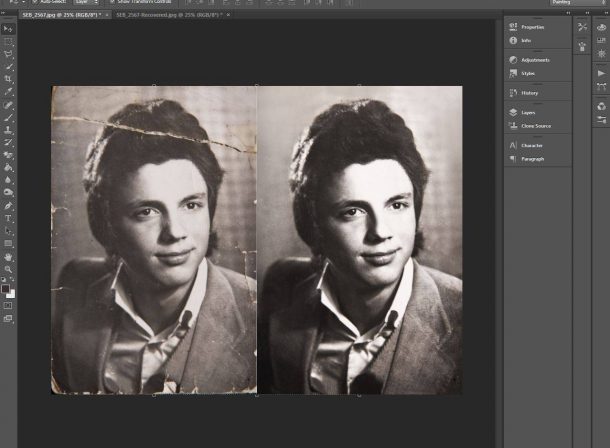Select the Crop tool
Image resolution: width=610 pixels, height=448 pixels.
tap(8, 79)
